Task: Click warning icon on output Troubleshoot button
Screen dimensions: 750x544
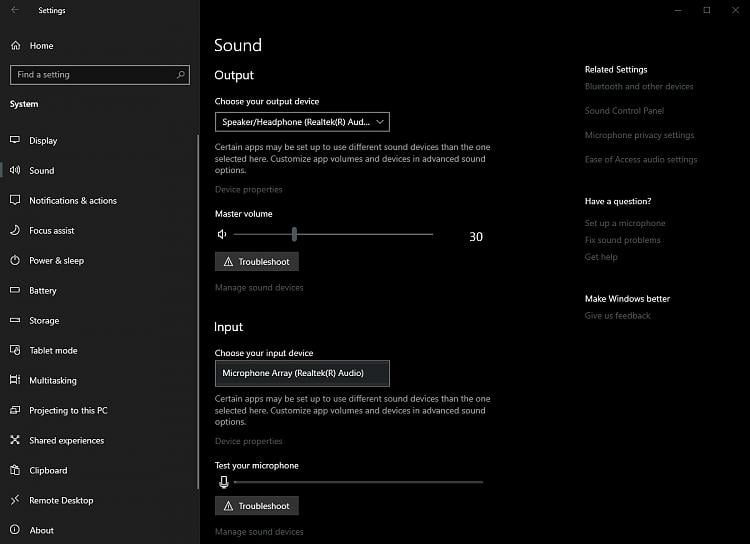Action: click(x=228, y=262)
